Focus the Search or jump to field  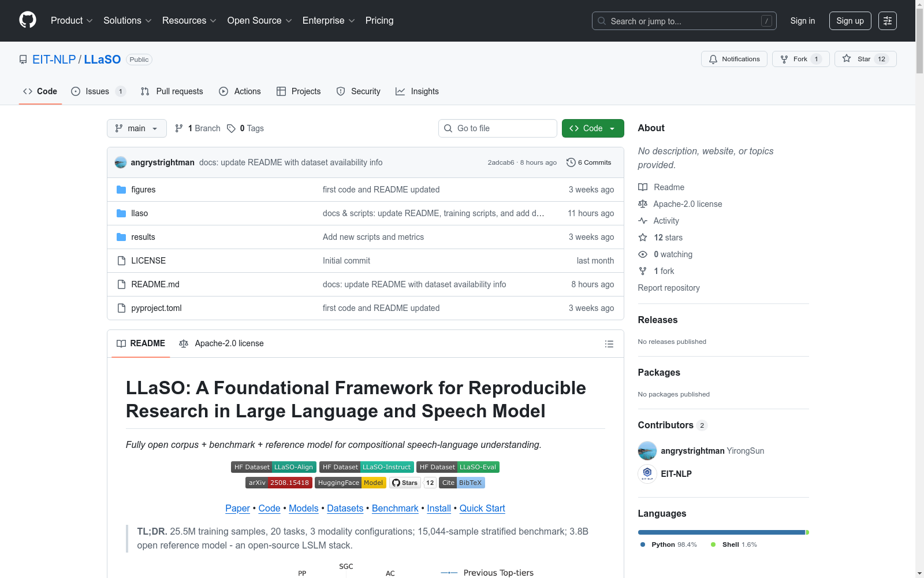click(684, 21)
